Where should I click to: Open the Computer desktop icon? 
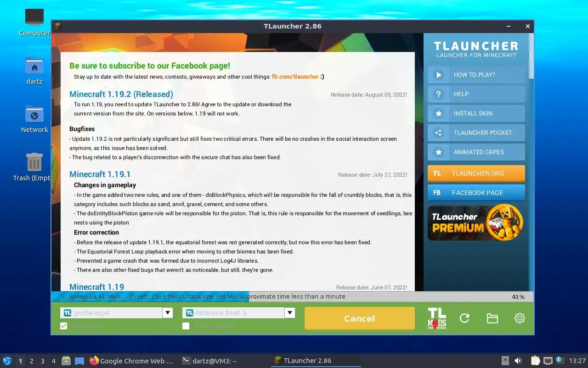tap(34, 17)
